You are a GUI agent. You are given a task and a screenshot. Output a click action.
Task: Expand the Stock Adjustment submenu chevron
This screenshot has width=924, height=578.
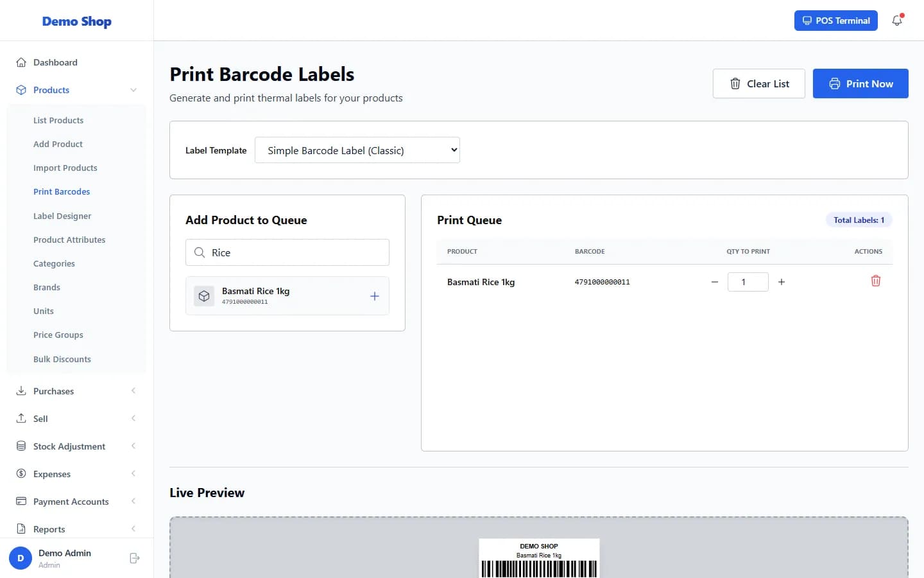[133, 446]
